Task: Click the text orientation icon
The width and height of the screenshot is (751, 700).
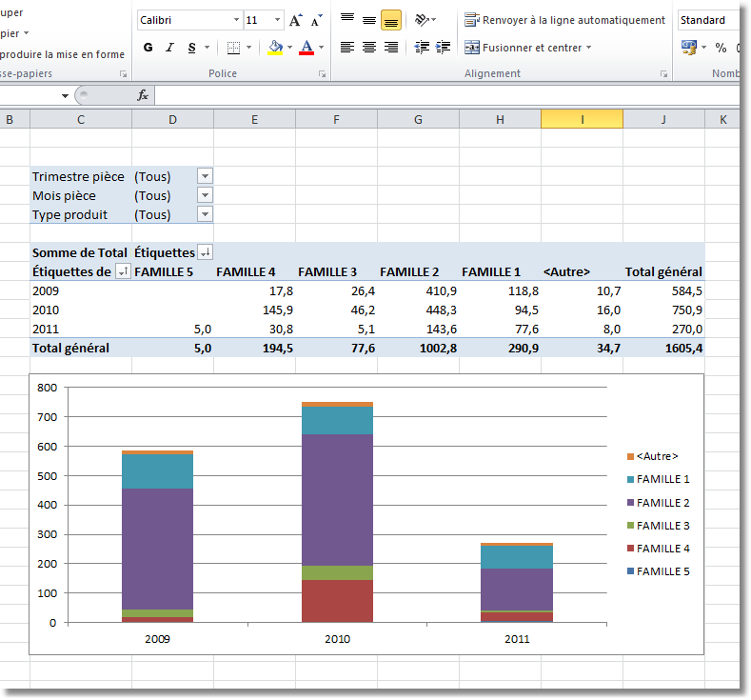Action: tap(422, 20)
